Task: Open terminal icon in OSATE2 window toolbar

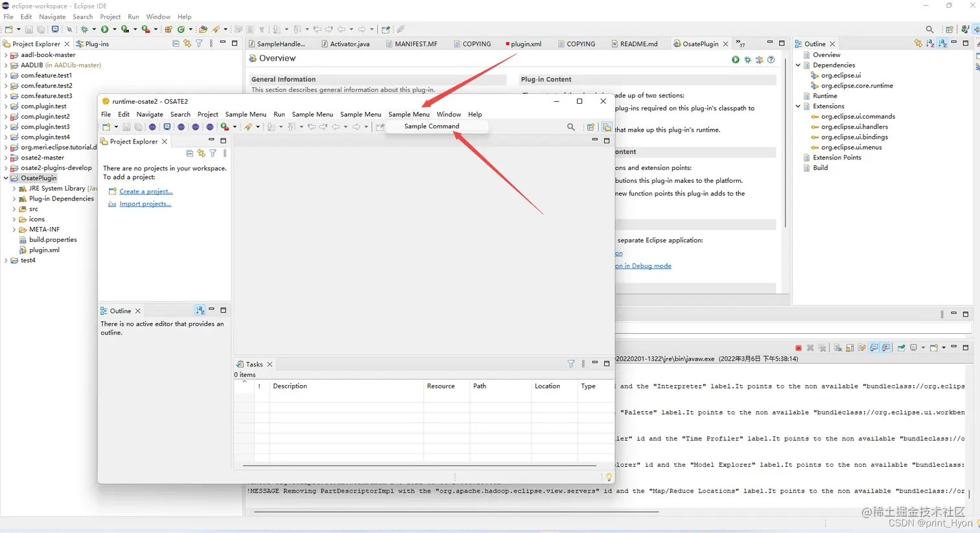Action: point(167,127)
